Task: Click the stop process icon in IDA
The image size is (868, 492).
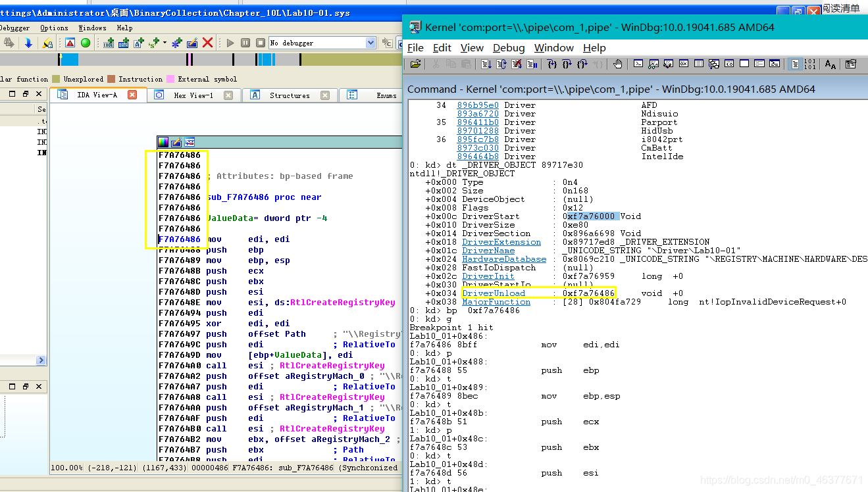Action: [x=261, y=43]
